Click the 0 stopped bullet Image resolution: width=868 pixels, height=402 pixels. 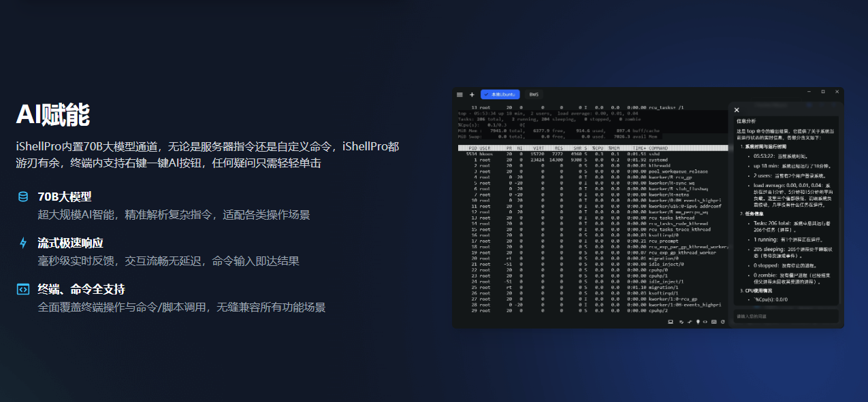coord(785,265)
